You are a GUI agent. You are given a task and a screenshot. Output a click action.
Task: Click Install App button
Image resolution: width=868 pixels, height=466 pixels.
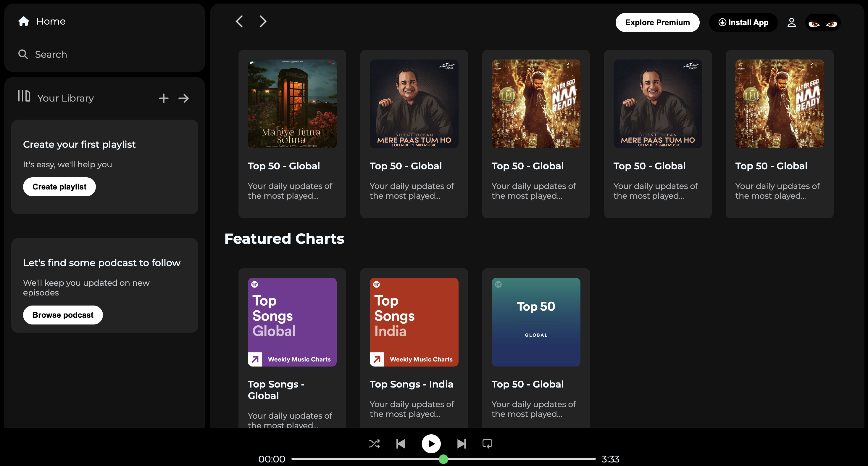coord(743,23)
